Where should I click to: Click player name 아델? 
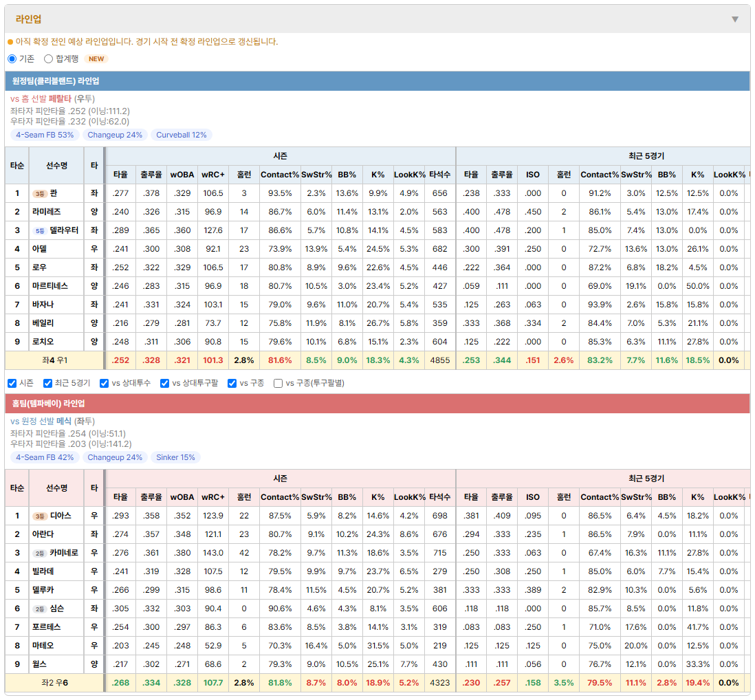pyautogui.click(x=39, y=249)
